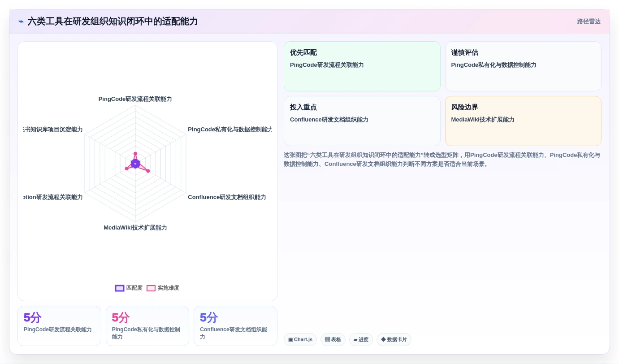Screen dimensions: 619x364
Task: Click the page title 六类工具在研发组织知识闭环中的适配能力
Action: (x=113, y=22)
